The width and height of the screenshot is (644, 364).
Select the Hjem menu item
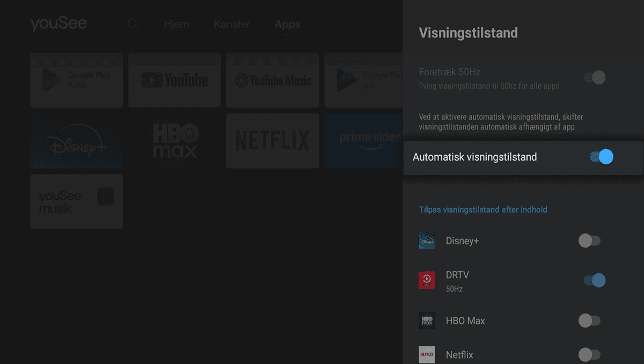click(177, 24)
